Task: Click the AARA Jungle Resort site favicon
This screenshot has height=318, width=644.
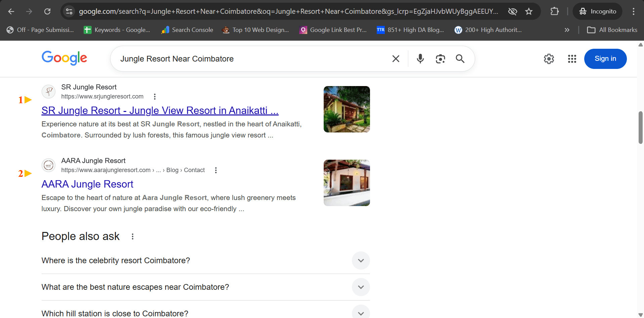Action: (49, 165)
